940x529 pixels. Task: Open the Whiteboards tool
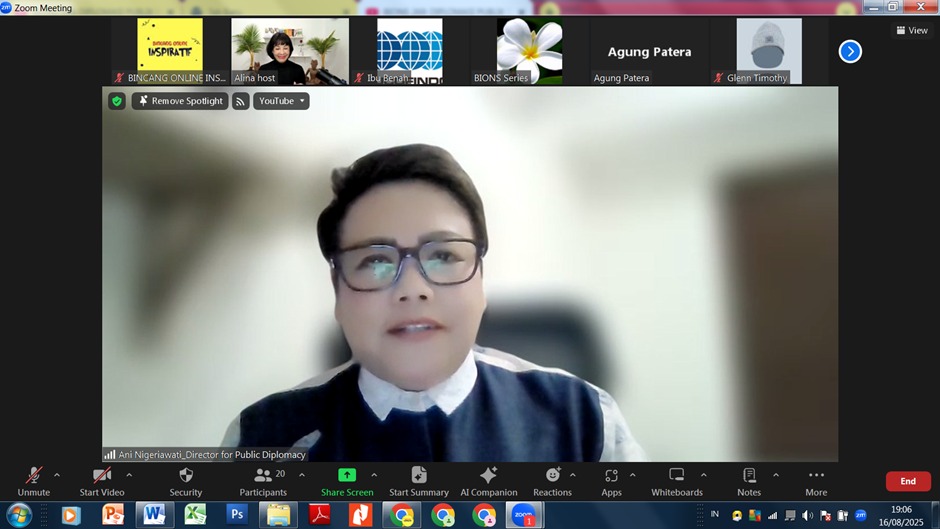677,476
